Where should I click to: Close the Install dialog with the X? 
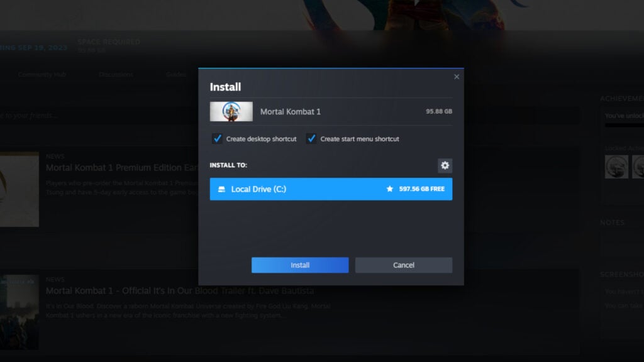click(457, 76)
